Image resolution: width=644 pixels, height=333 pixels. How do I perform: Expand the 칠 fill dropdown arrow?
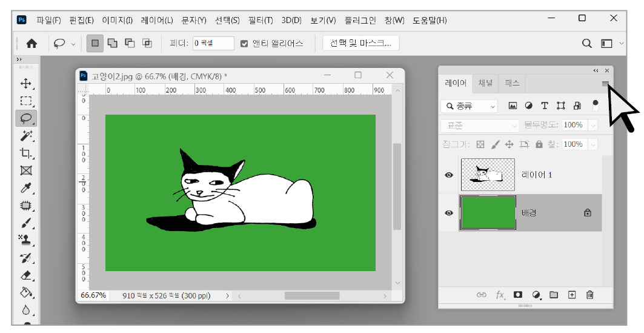pyautogui.click(x=593, y=144)
